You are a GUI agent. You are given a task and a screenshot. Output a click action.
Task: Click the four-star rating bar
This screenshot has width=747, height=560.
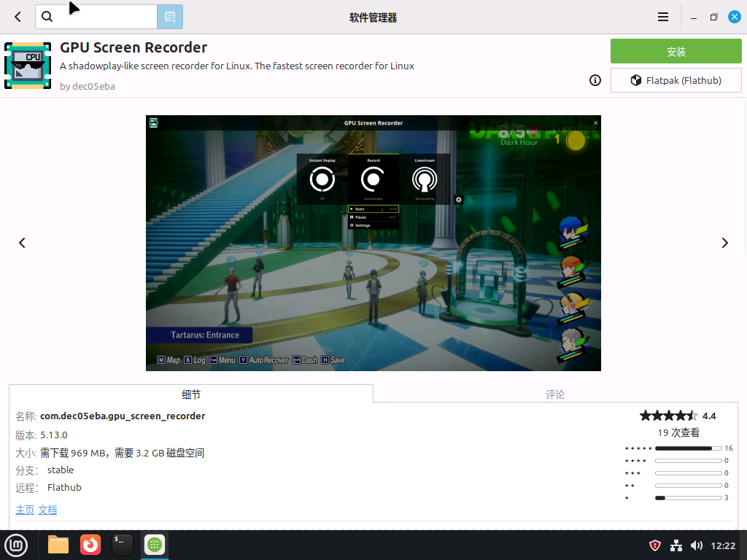point(689,461)
